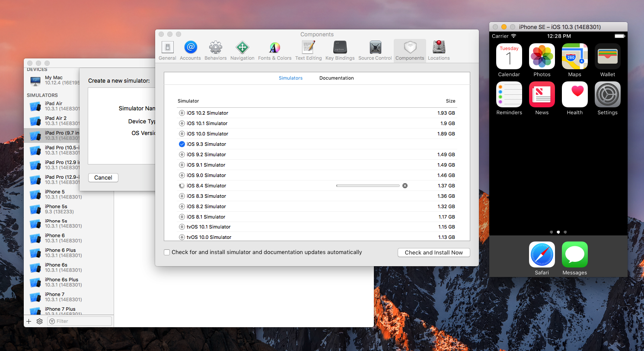The width and height of the screenshot is (644, 351).
Task: Click the Filter field in Devices window
Action: [x=80, y=321]
